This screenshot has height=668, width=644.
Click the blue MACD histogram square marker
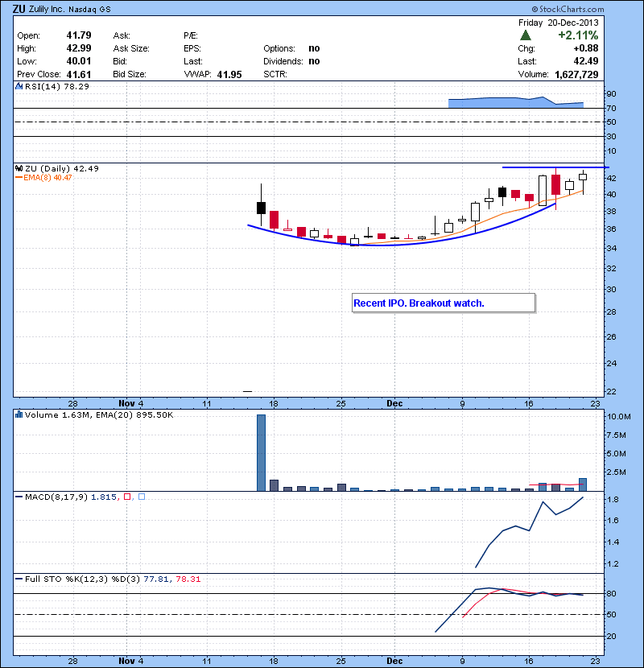point(142,497)
